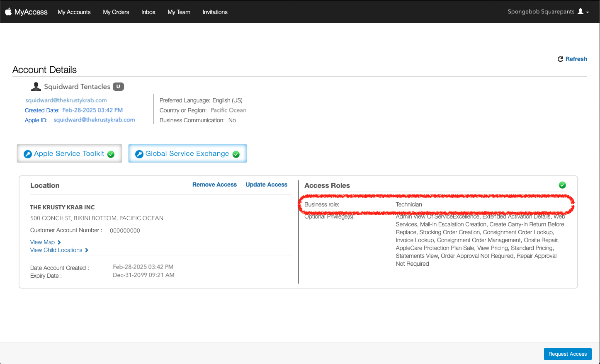Select the Apple Service Toolkit button

click(69, 153)
